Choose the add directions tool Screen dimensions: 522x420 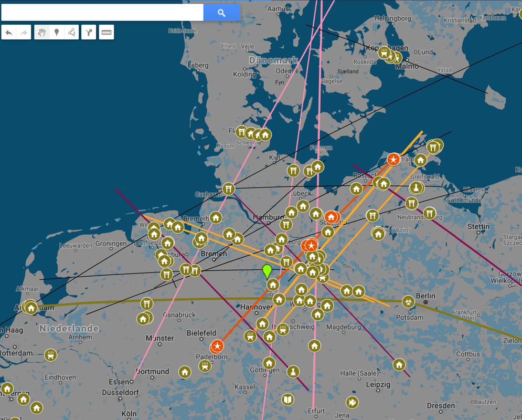[x=89, y=33]
